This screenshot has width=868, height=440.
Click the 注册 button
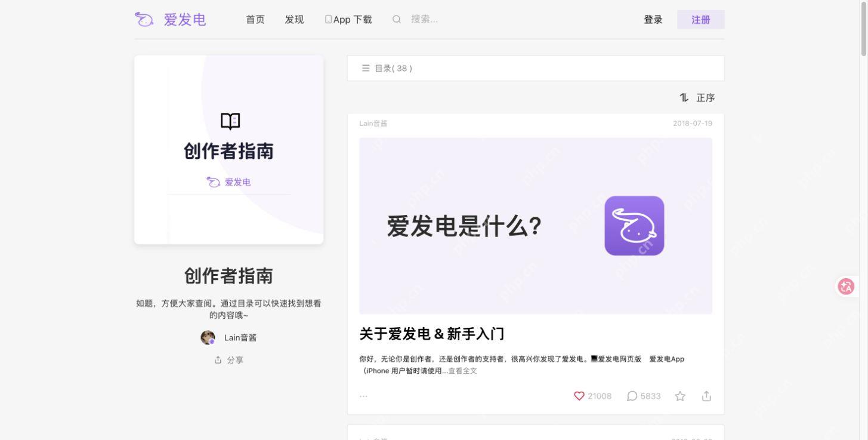(701, 20)
